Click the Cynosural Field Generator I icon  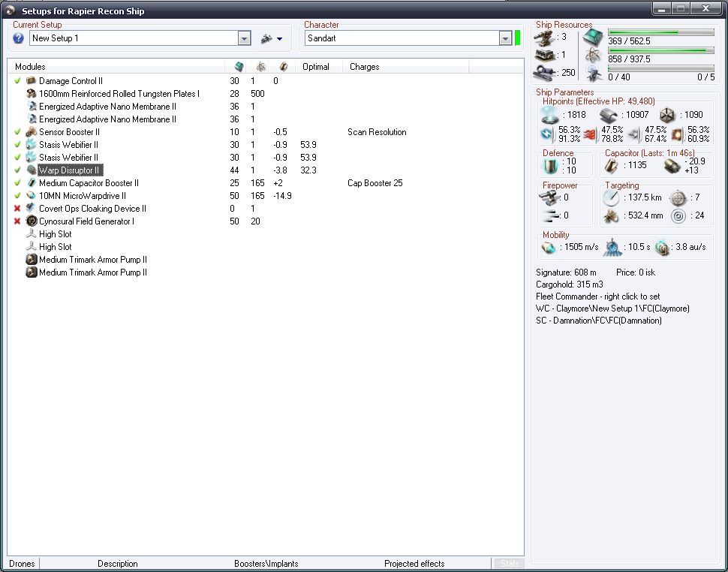[x=31, y=221]
